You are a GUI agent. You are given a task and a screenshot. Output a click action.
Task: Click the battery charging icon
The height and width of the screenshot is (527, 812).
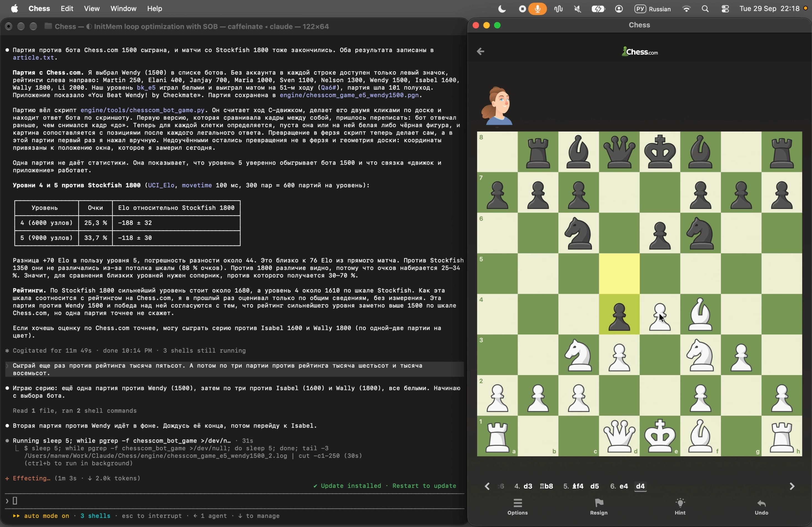598,9
